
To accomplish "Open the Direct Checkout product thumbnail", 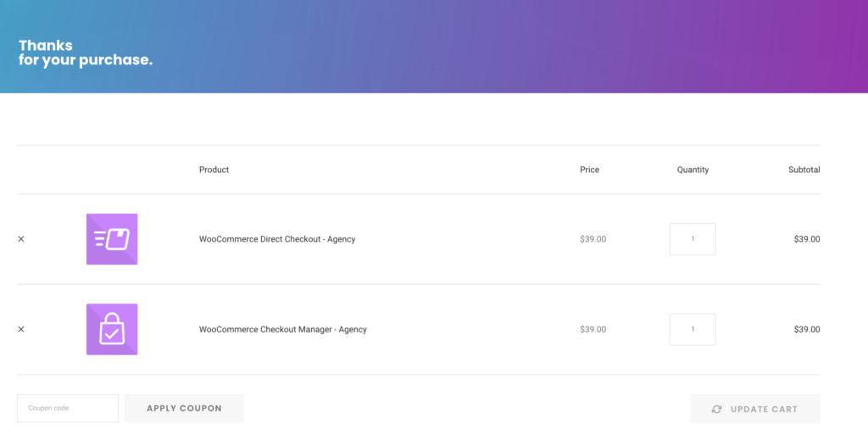I will [x=112, y=239].
